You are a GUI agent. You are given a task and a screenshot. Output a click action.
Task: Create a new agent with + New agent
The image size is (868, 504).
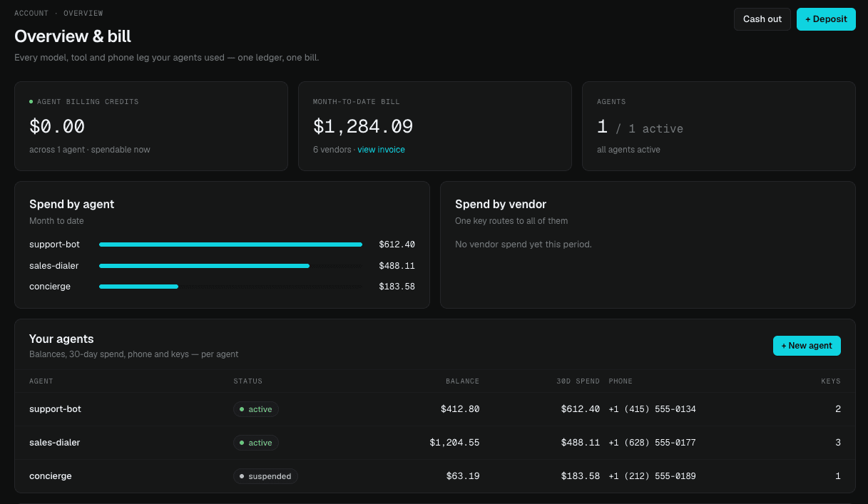point(807,346)
